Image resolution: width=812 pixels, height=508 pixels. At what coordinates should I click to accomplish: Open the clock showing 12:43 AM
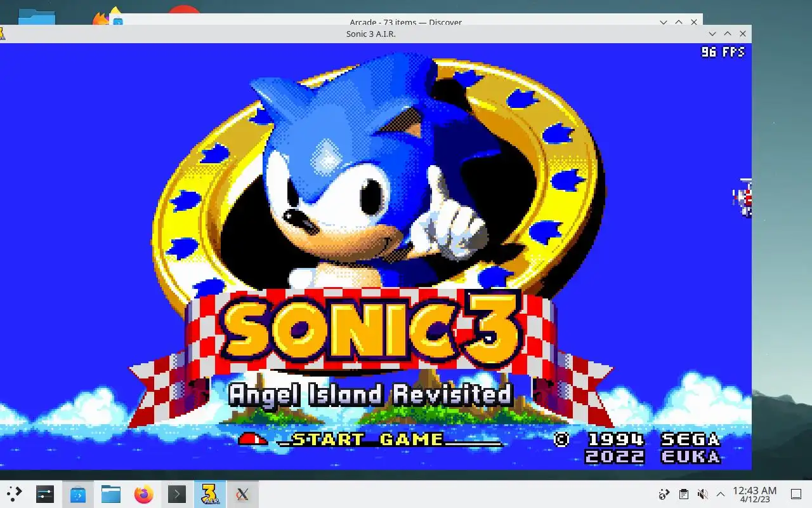click(x=755, y=494)
